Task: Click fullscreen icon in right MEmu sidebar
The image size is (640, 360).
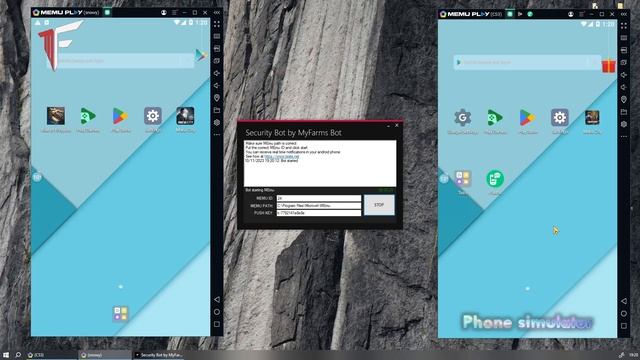Action: [624, 26]
